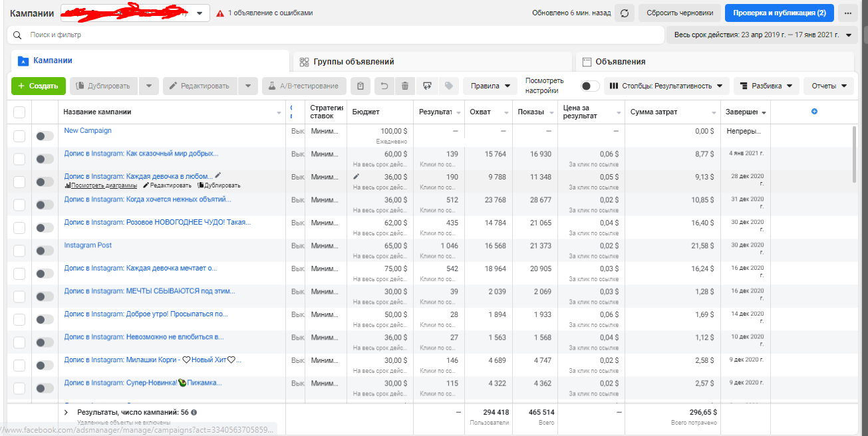Click the info icon beside "число кампаний: 56"

[x=194, y=412]
